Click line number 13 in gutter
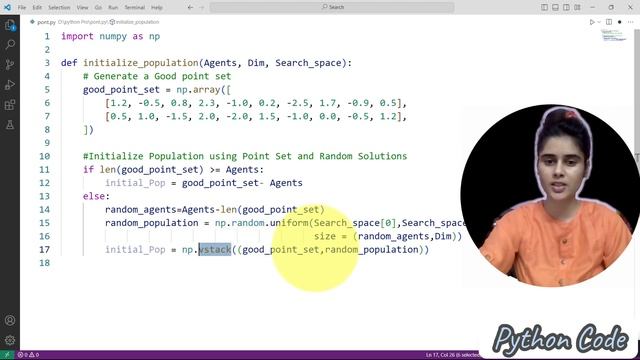 (44, 196)
